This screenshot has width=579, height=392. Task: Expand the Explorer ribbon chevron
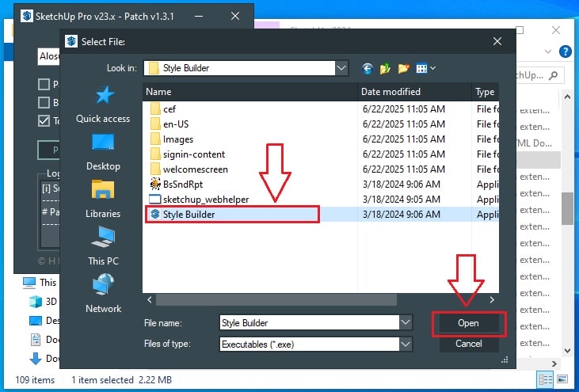click(548, 51)
